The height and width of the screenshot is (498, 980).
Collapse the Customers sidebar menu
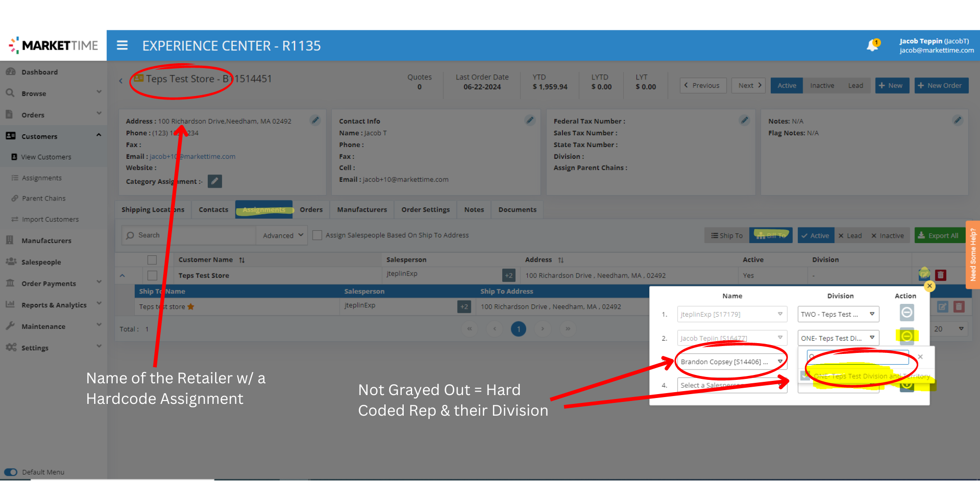[53, 136]
